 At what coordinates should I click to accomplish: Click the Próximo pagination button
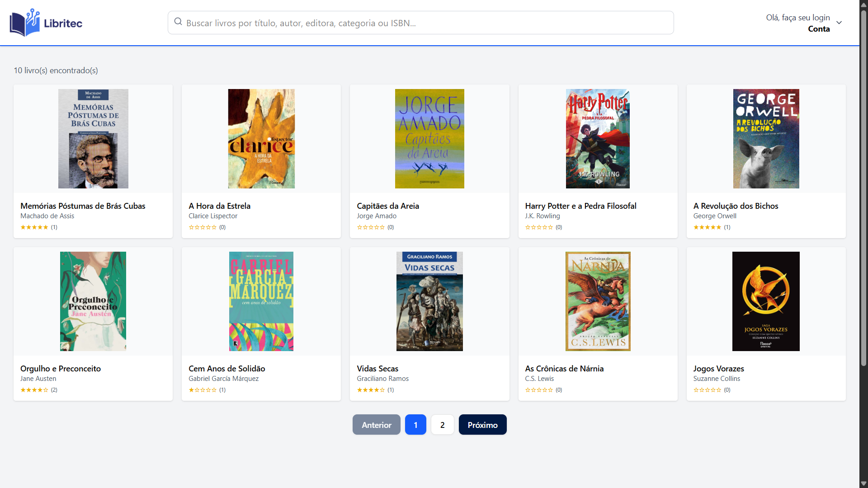[483, 425]
